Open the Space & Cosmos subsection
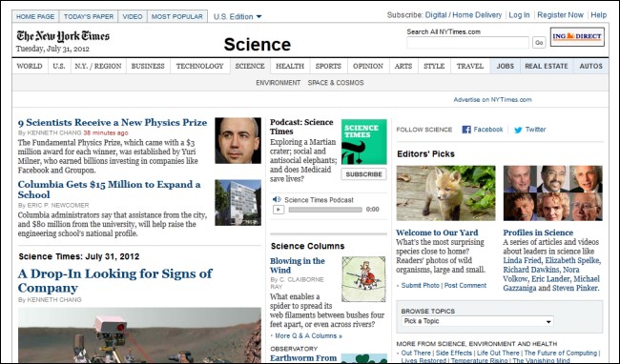Image resolution: width=620 pixels, height=364 pixels. pyautogui.click(x=336, y=83)
